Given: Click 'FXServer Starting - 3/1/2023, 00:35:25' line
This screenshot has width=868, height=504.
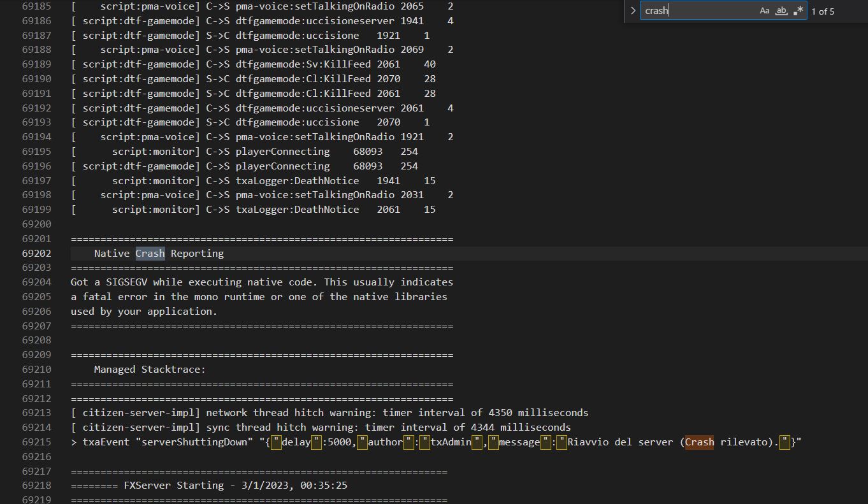Looking at the screenshot, I should 209,486.
